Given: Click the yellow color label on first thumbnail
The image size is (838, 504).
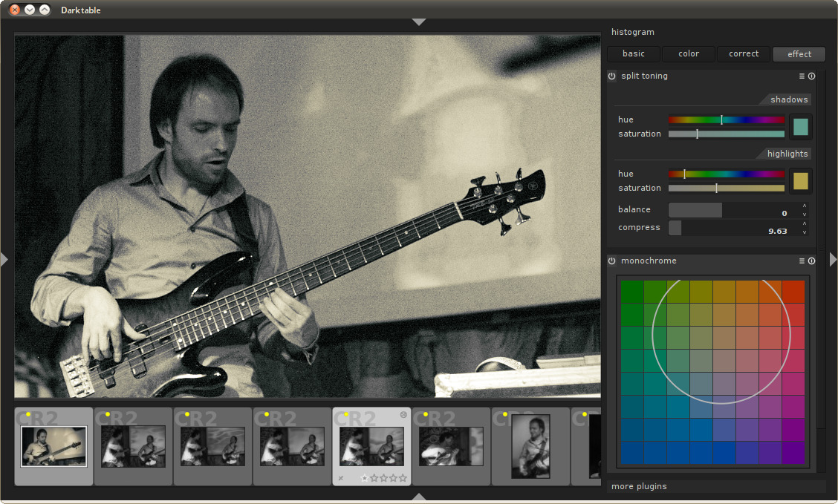Looking at the screenshot, I should tap(27, 414).
